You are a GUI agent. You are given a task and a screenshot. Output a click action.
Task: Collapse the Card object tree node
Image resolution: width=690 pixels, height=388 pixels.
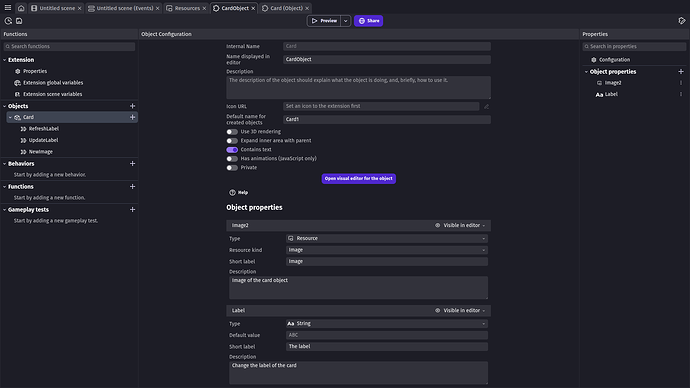tap(11, 117)
